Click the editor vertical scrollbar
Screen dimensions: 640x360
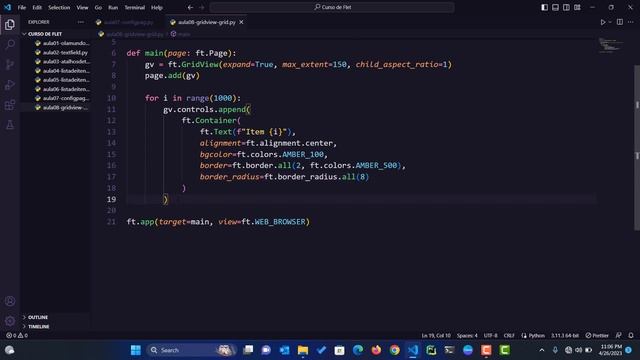[x=637, y=147]
